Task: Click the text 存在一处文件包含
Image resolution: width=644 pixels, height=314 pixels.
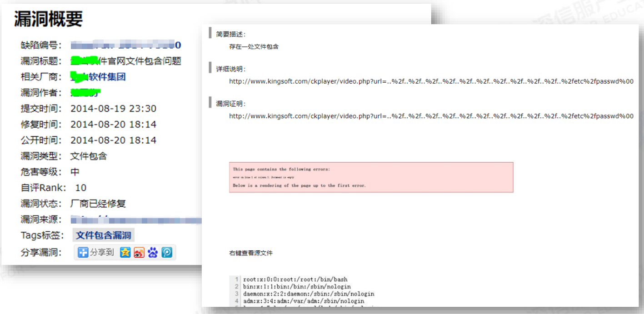Action: (x=254, y=46)
